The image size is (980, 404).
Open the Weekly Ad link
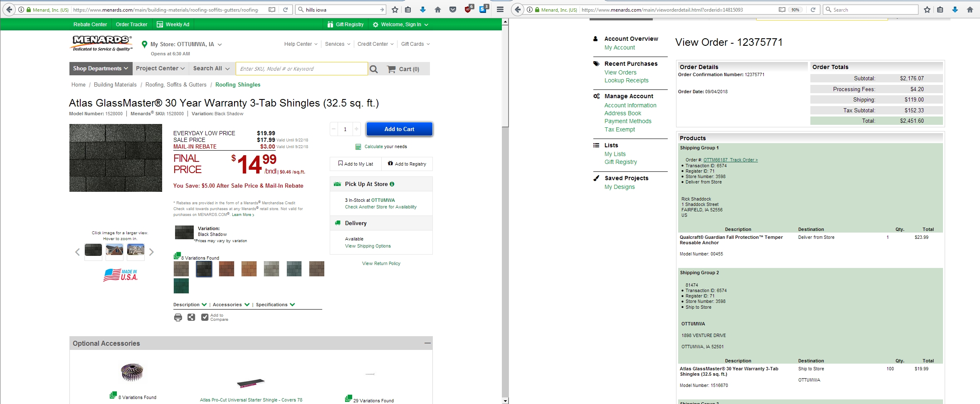tap(173, 25)
